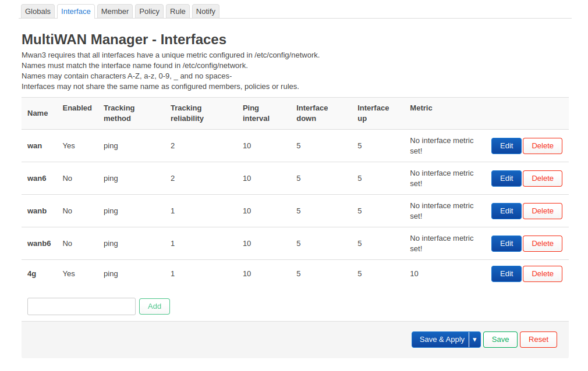The width and height of the screenshot is (588, 371).
Task: Select the 'wanb6' name cell
Action: (39, 244)
